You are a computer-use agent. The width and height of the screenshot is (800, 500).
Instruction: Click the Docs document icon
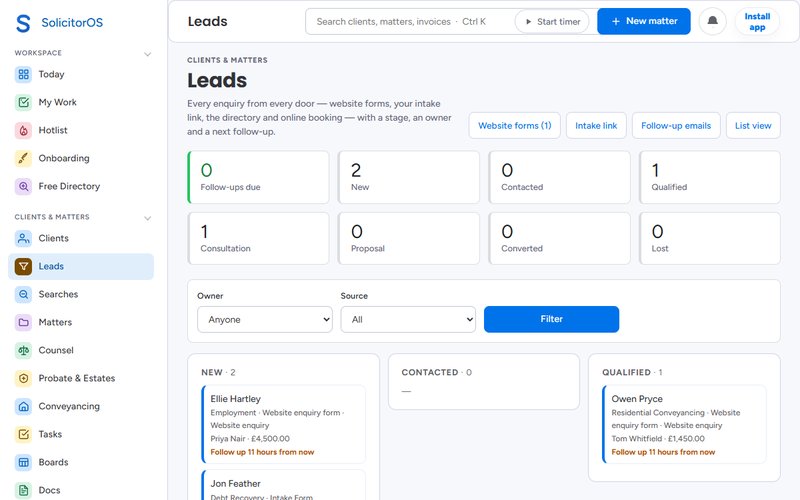pyautogui.click(x=23, y=491)
